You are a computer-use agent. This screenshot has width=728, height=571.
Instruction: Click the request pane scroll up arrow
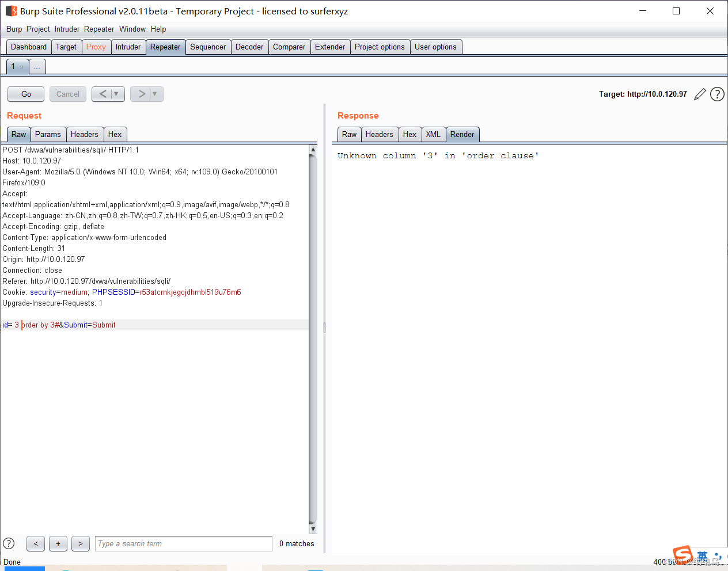click(313, 150)
